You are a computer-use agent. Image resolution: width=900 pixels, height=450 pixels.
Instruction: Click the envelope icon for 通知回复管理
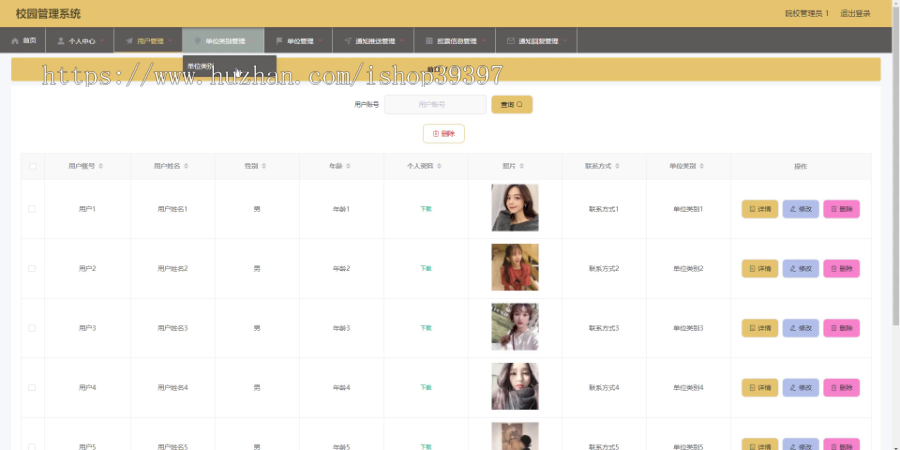[x=511, y=41]
